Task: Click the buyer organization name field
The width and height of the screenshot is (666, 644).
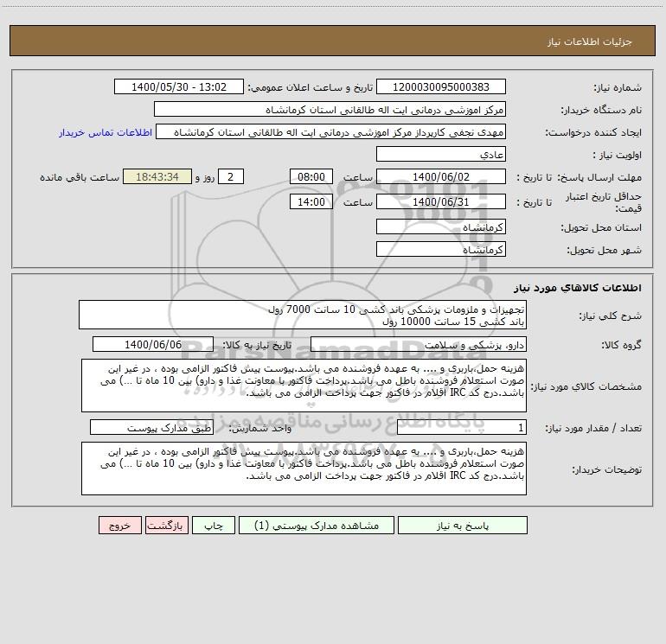Action: point(330,109)
